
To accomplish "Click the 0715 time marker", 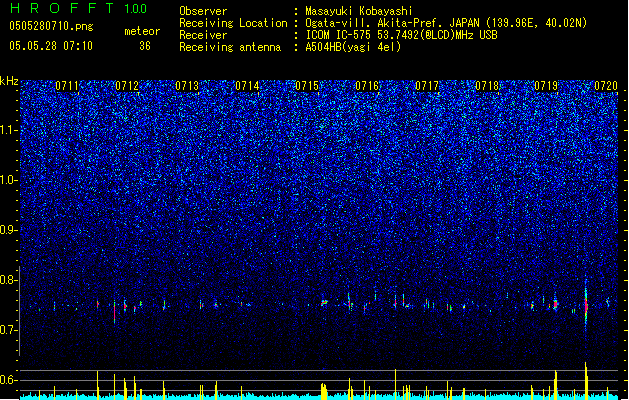I will [307, 86].
